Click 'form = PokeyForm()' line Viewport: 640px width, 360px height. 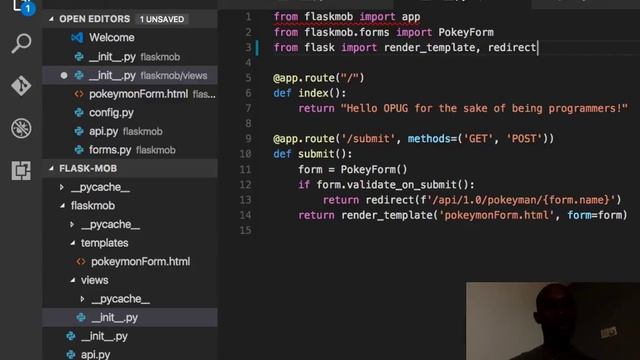(353, 169)
